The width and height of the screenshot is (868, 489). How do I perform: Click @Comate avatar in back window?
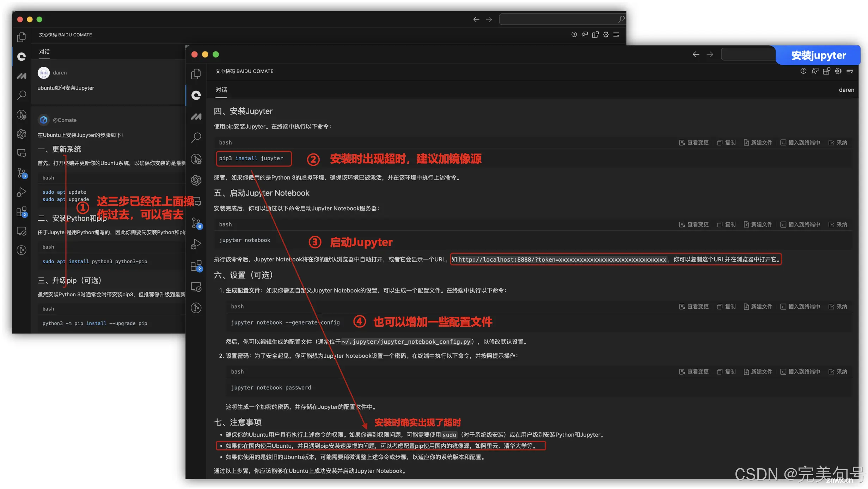pyautogui.click(x=44, y=120)
